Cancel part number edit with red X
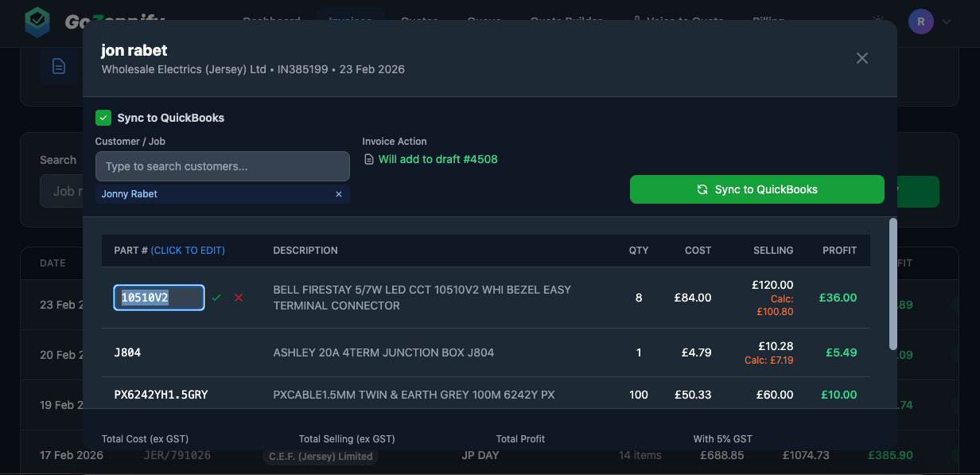Image resolution: width=980 pixels, height=475 pixels. 239,298
